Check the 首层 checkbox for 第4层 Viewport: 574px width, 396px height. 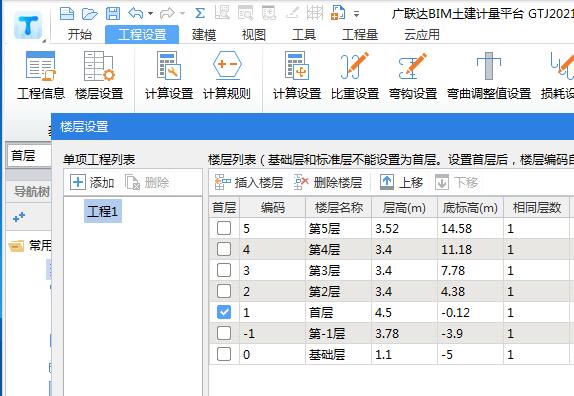[x=224, y=249]
